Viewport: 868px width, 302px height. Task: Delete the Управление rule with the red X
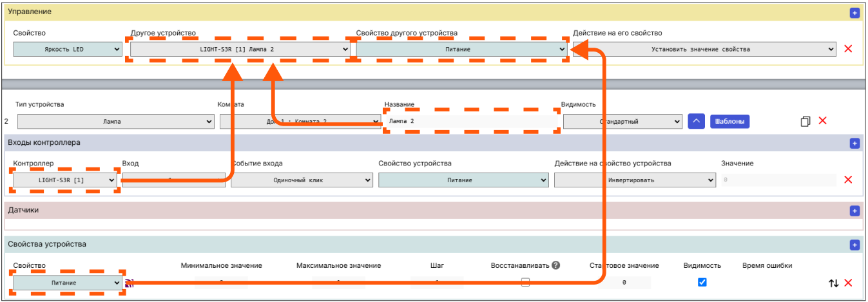point(848,49)
